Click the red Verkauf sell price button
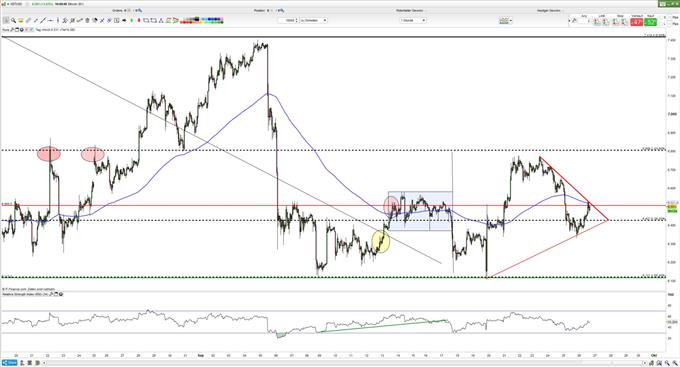 tap(637, 21)
